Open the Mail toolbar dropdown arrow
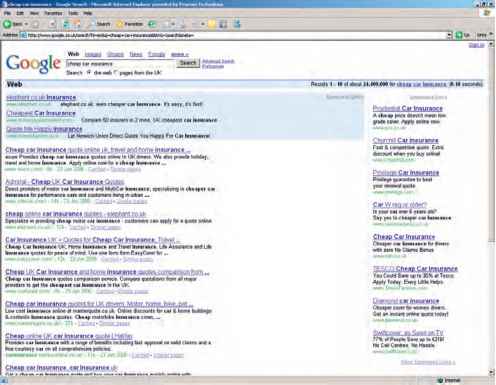496x385 pixels. pos(173,24)
